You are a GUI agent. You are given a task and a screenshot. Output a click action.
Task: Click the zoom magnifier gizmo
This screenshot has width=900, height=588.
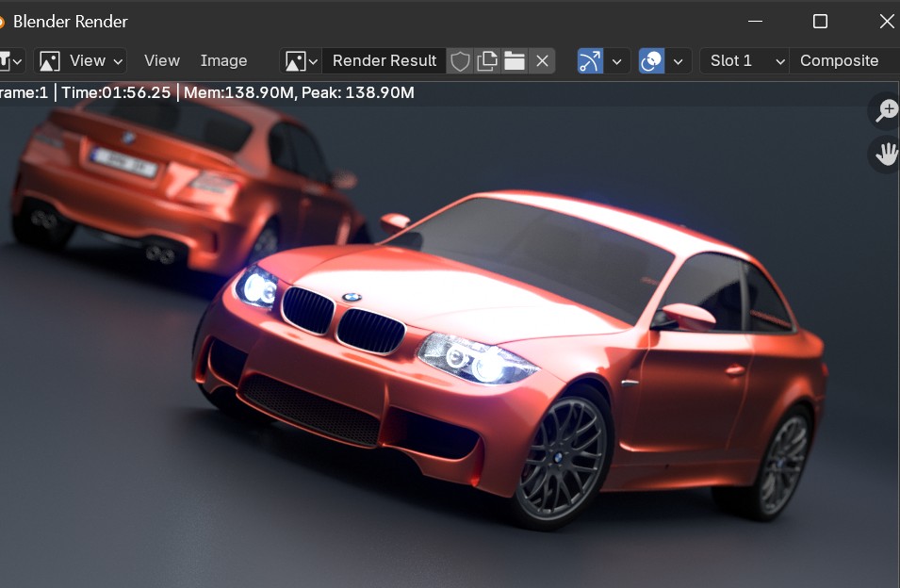click(x=886, y=110)
